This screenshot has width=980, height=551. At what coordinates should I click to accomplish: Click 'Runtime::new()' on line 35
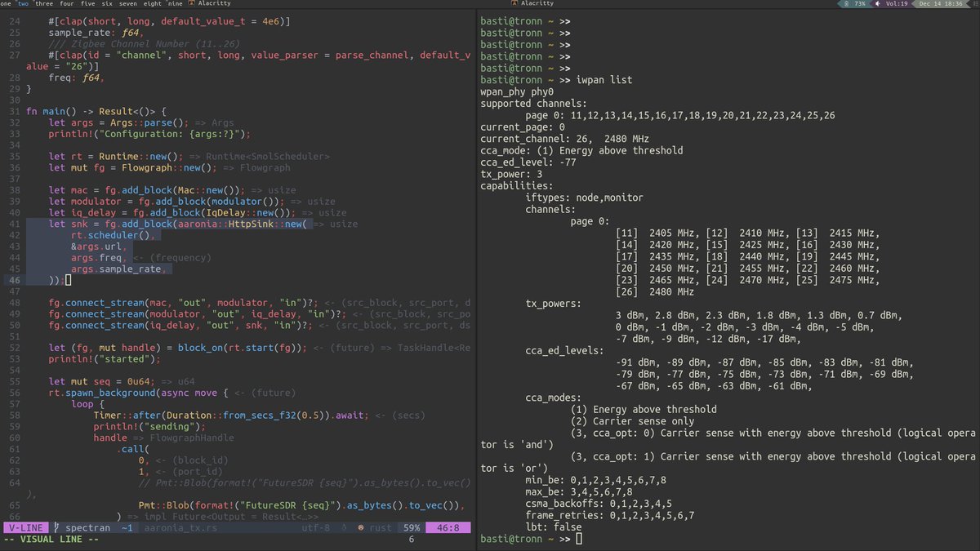[142, 157]
